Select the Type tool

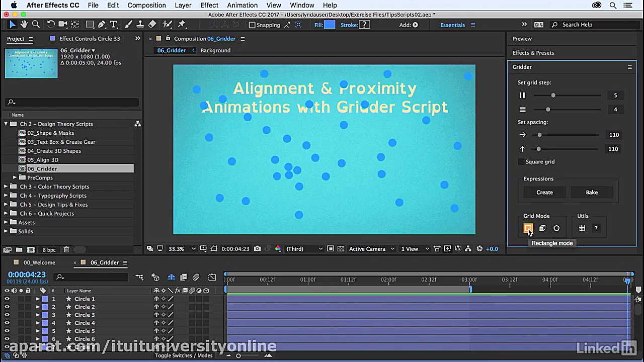114,24
